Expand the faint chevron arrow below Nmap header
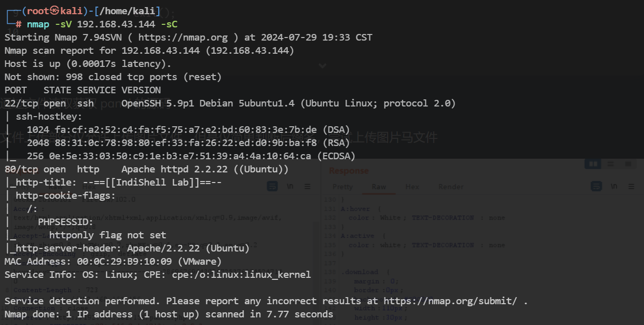 [322, 65]
